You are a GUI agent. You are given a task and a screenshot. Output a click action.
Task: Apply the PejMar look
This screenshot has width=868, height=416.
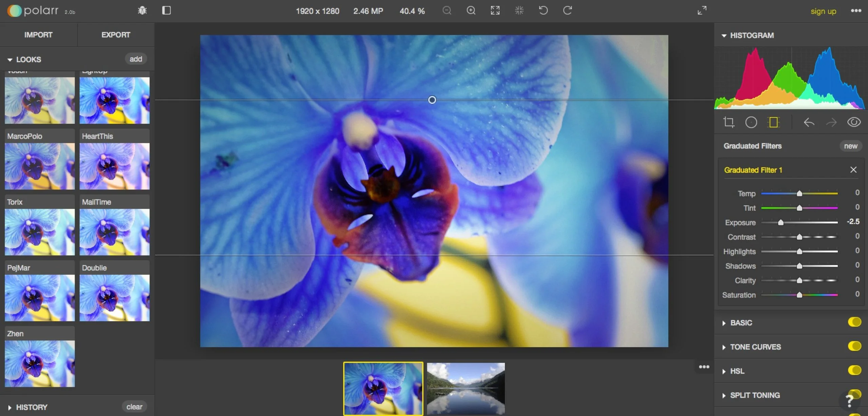click(40, 291)
